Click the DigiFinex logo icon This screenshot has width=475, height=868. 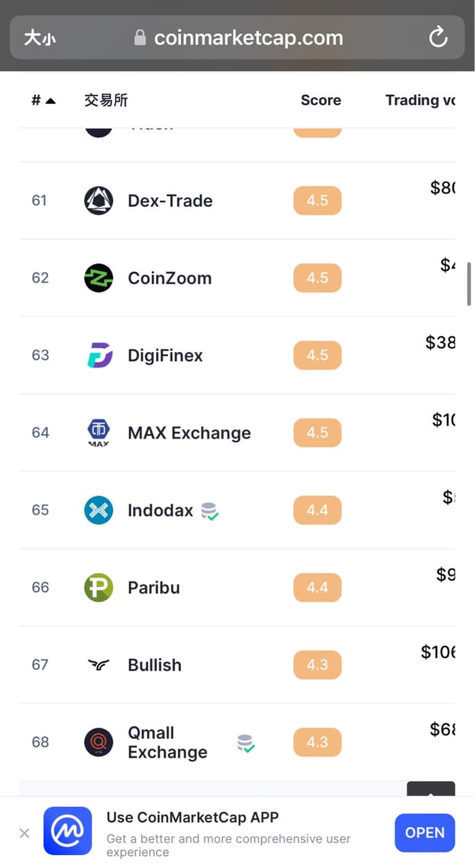coord(99,355)
